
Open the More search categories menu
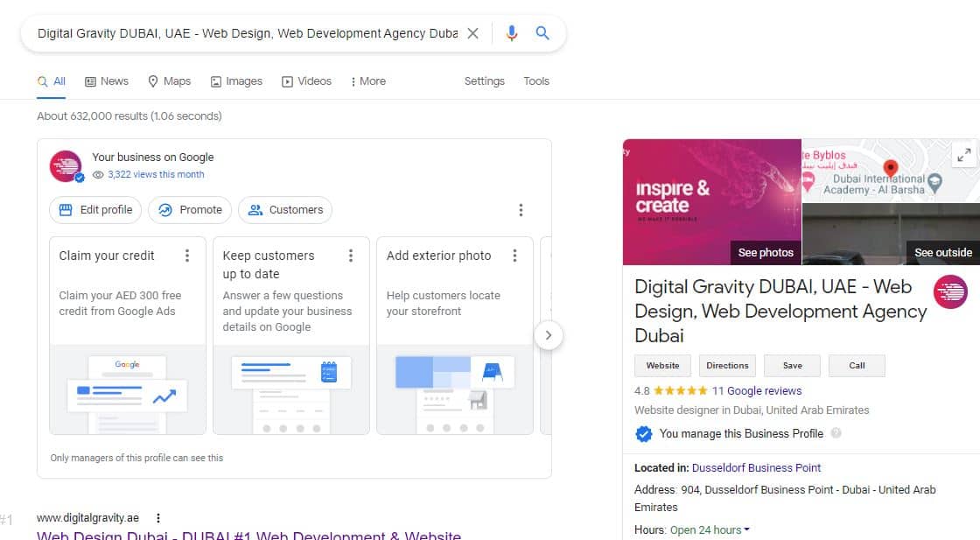point(368,81)
